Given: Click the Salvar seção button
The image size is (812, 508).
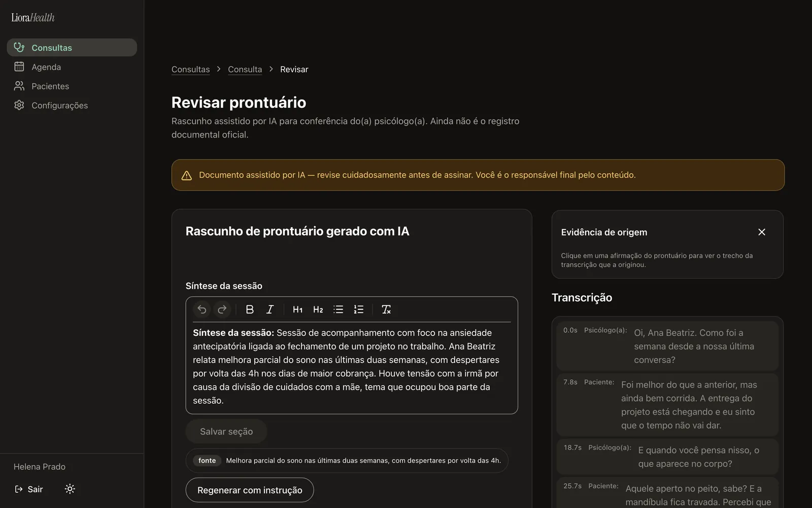Looking at the screenshot, I should pos(226,431).
